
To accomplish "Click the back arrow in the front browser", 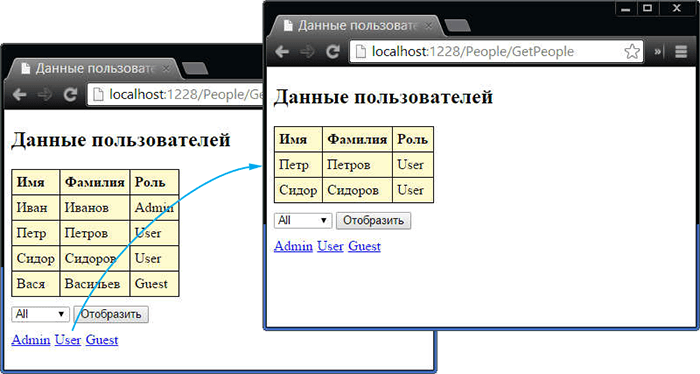I will coord(282,52).
